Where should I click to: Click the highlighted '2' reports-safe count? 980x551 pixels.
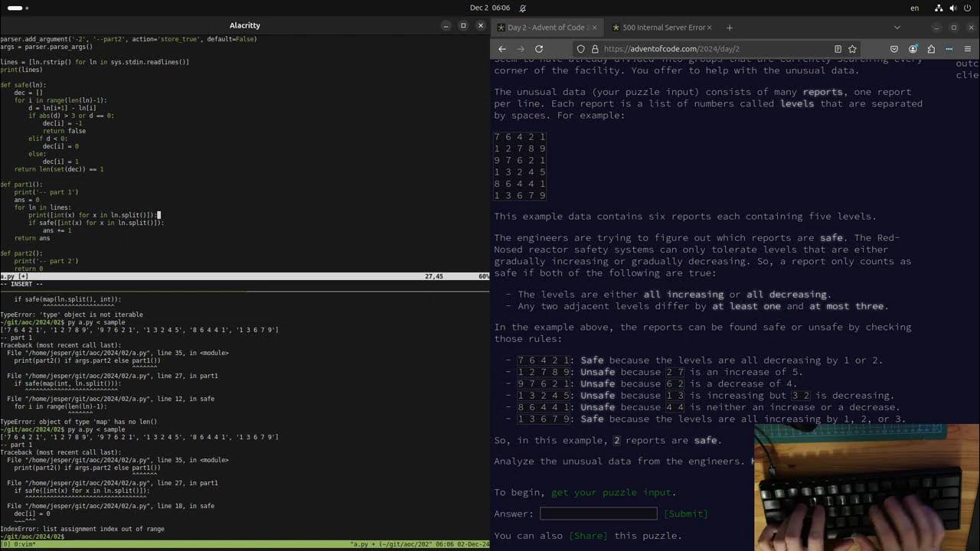tap(616, 441)
